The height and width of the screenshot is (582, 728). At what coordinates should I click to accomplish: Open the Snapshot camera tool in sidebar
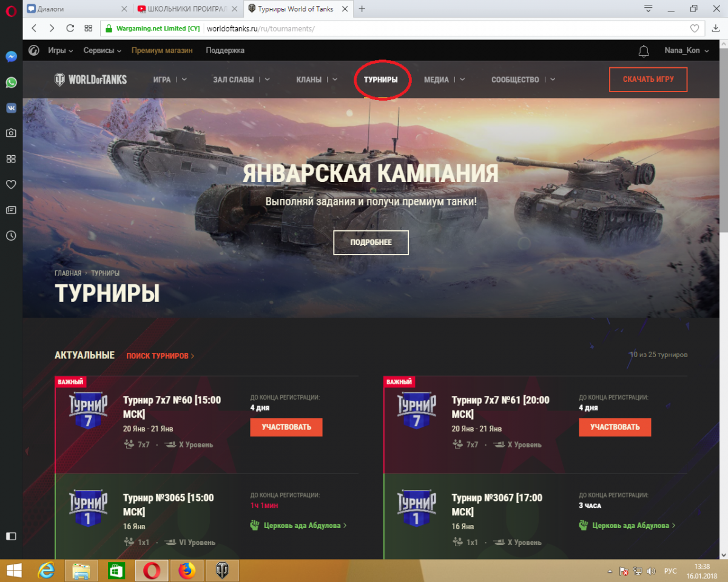click(x=11, y=133)
